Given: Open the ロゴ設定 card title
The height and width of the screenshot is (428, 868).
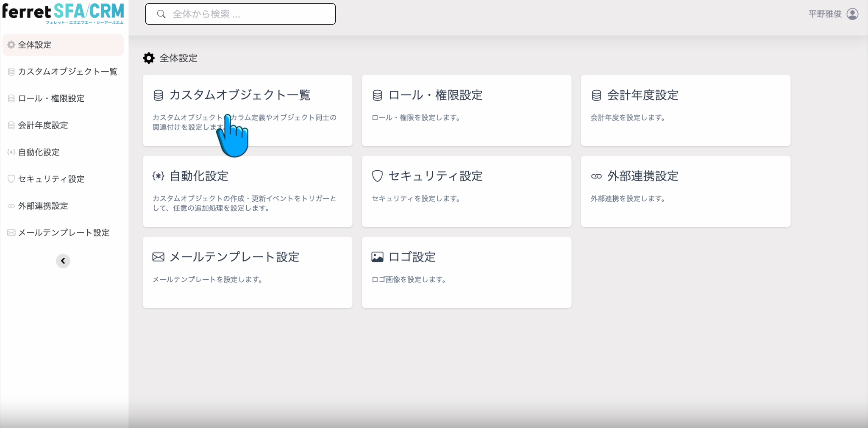Looking at the screenshot, I should point(412,257).
